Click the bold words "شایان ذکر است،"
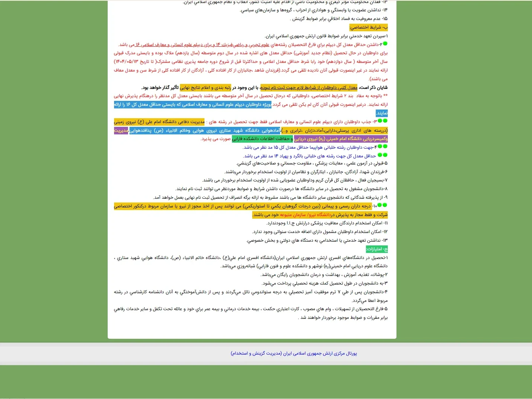This screenshot has height=399, width=532. coord(373,88)
